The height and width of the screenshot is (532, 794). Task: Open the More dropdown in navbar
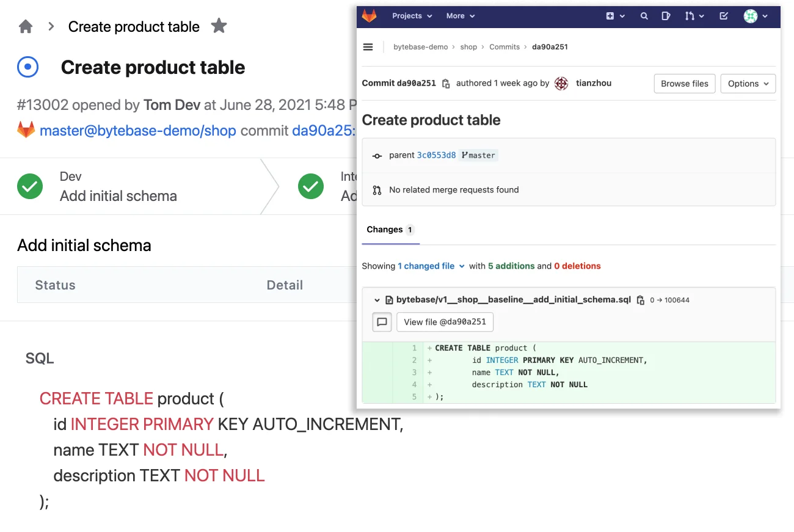click(x=460, y=16)
